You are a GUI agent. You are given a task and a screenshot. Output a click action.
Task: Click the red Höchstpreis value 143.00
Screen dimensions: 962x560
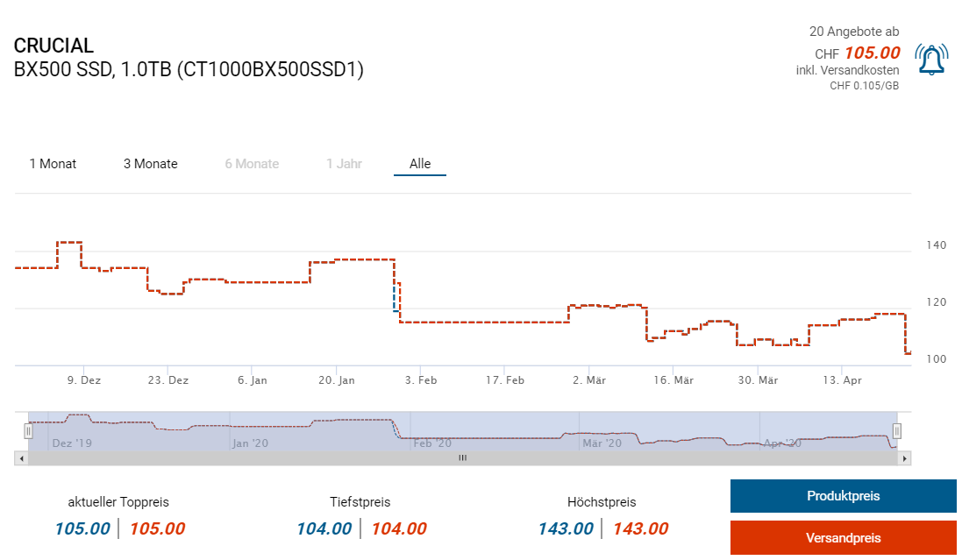pyautogui.click(x=640, y=528)
